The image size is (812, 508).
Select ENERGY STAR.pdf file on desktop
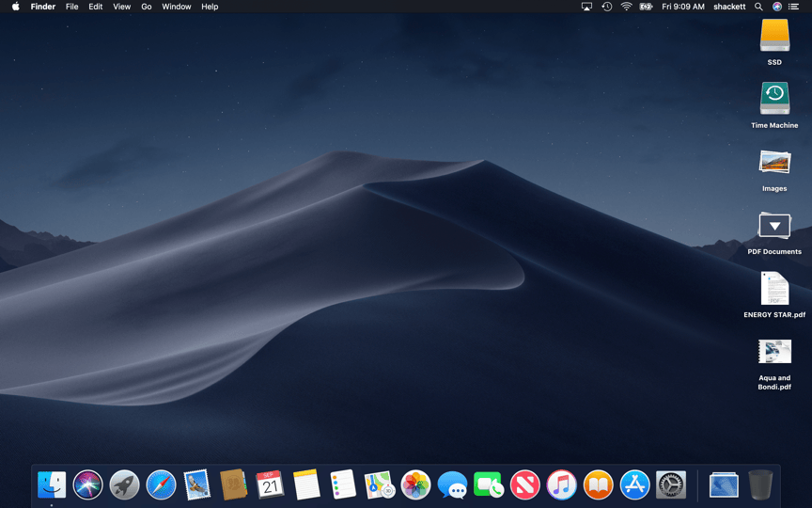(774, 289)
